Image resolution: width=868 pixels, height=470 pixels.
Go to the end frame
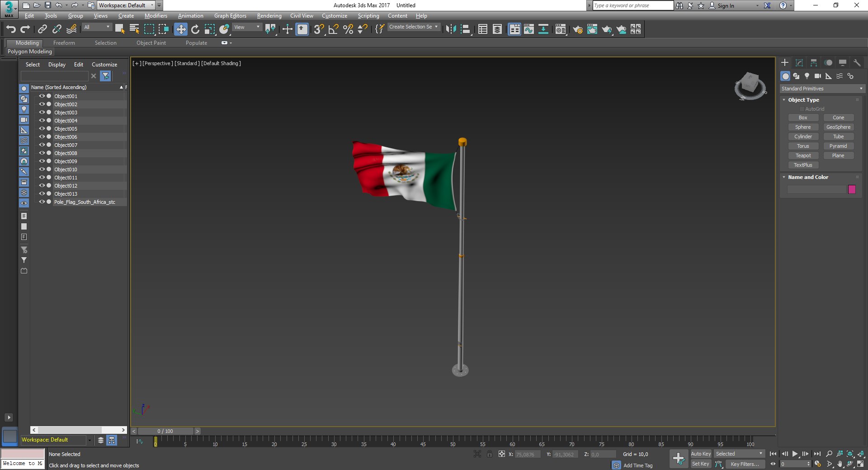(x=817, y=454)
